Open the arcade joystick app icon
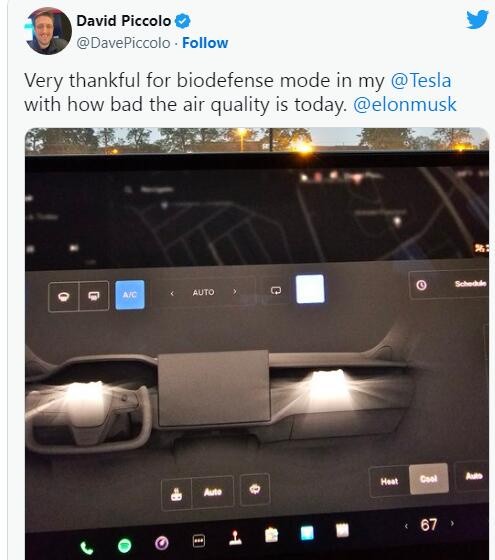The width and height of the screenshot is (495, 560). point(235,538)
